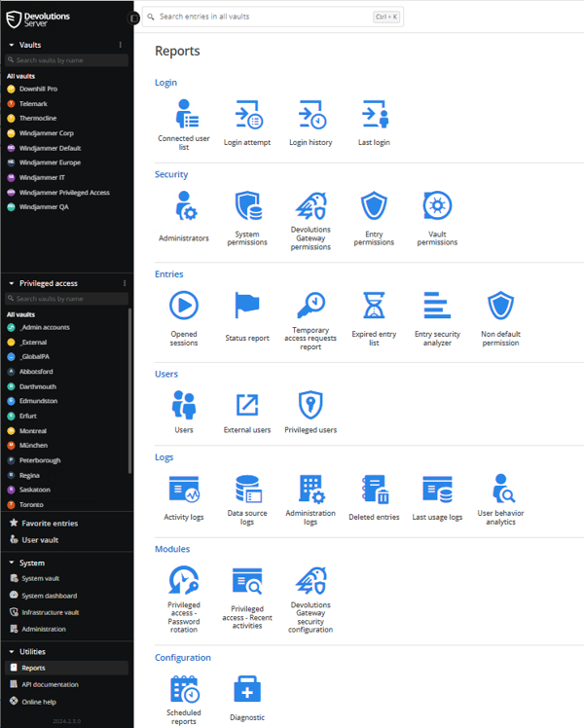This screenshot has height=728, width=584.
Task: Open the User behavior analytics report
Action: pyautogui.click(x=500, y=499)
